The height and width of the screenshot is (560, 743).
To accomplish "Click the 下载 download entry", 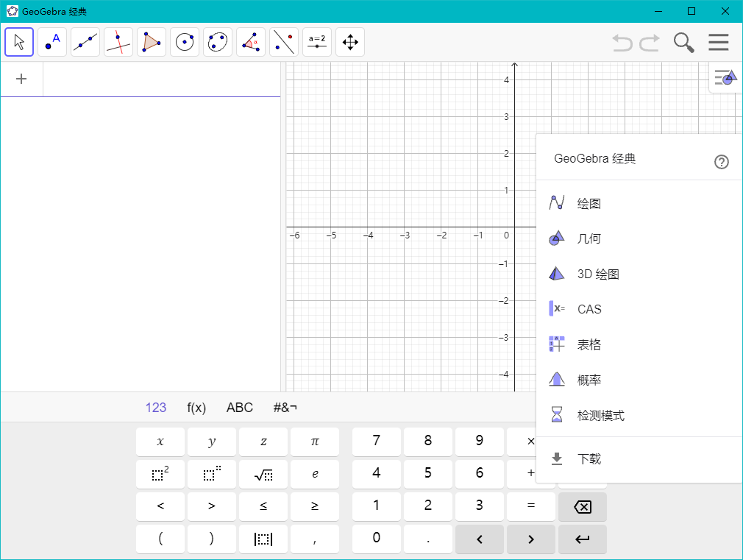I will 639,459.
